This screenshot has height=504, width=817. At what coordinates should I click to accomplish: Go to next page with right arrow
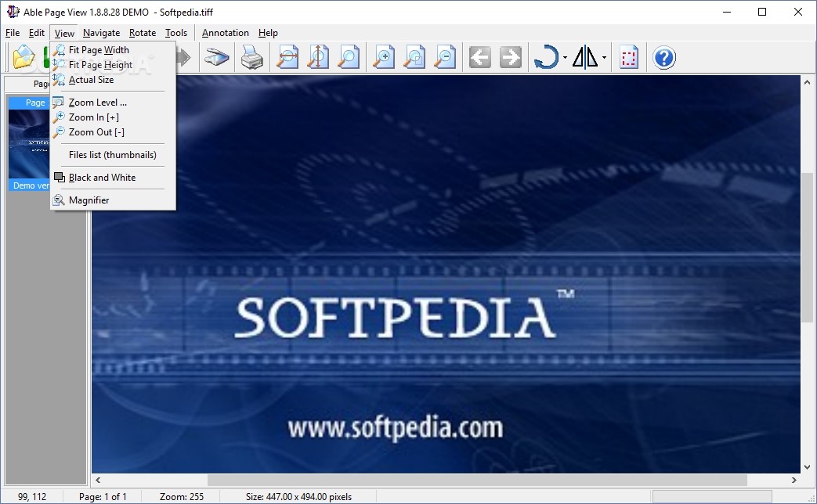click(511, 57)
